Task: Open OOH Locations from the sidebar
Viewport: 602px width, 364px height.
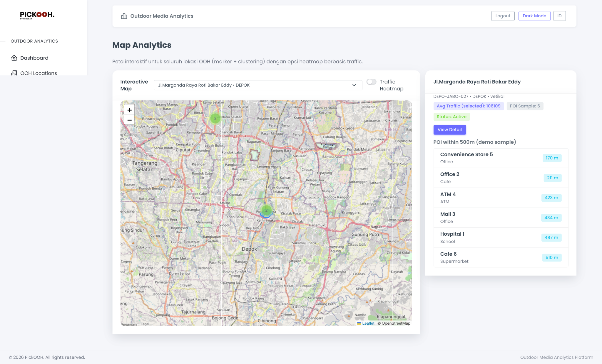Action: pyautogui.click(x=39, y=73)
